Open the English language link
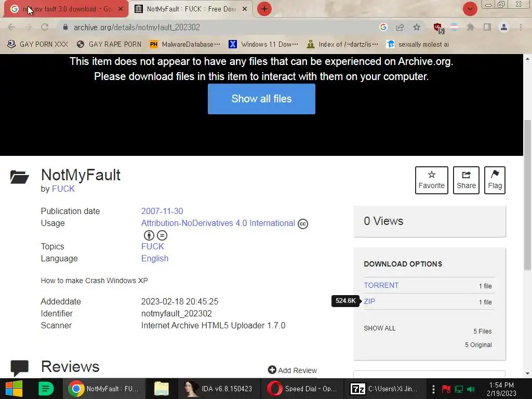 (155, 259)
